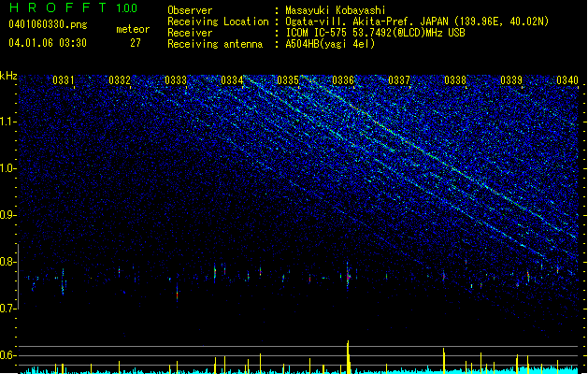Click the 0339 time marker
The image size is (588, 374).
(x=511, y=80)
